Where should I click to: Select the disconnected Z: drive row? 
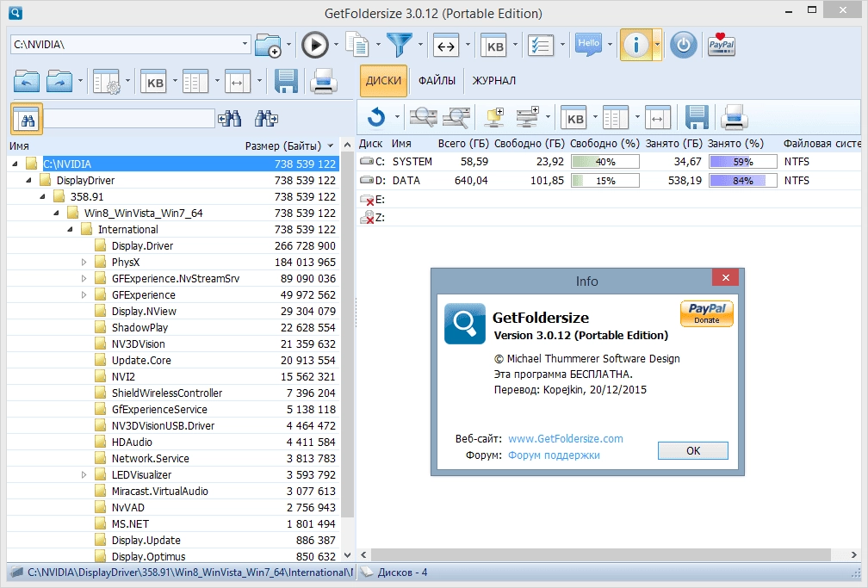pyautogui.click(x=609, y=218)
